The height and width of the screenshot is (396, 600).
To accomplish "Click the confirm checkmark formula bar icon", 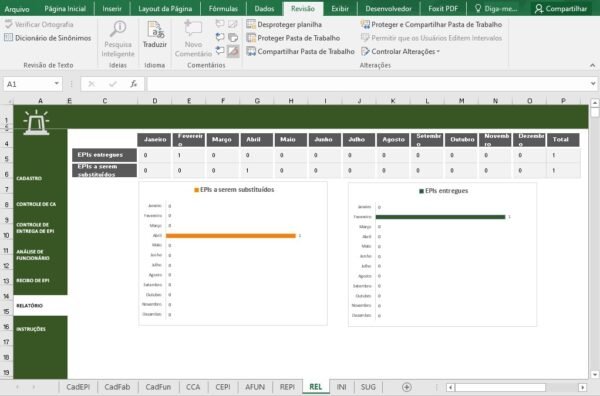I will point(113,84).
